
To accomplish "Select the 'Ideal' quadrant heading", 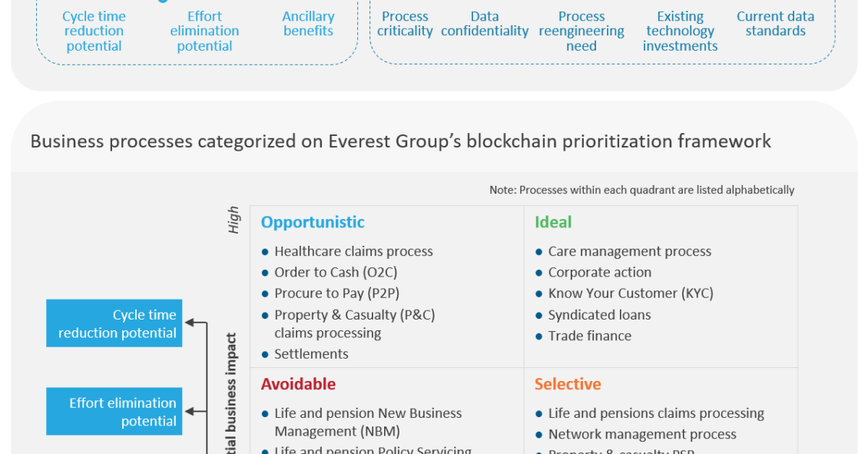I will [553, 222].
